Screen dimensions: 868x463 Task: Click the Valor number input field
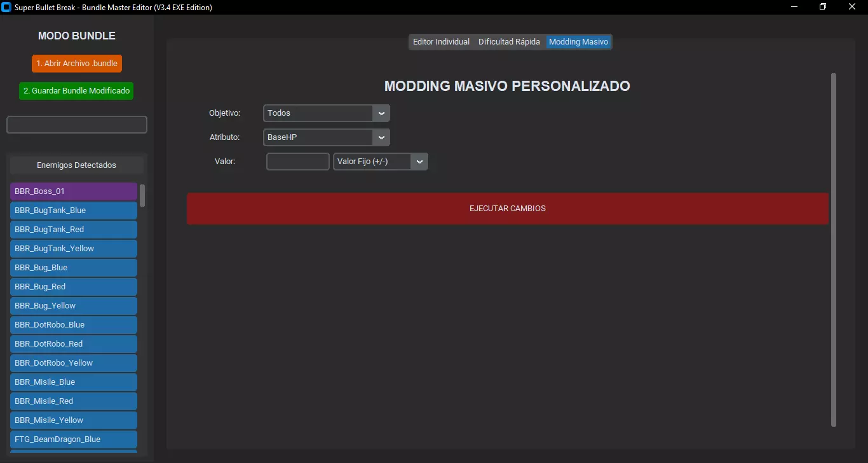[x=298, y=162]
